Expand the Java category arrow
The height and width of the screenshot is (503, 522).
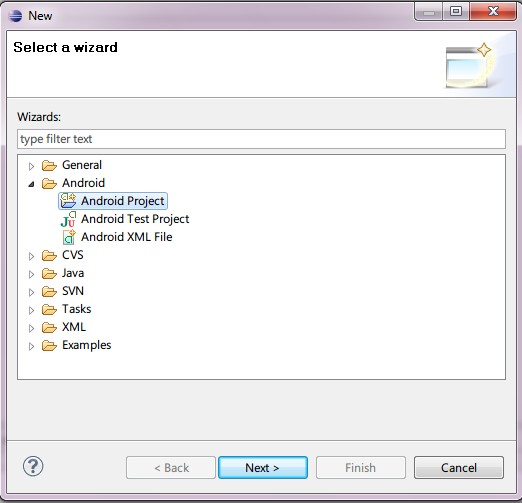pos(31,274)
